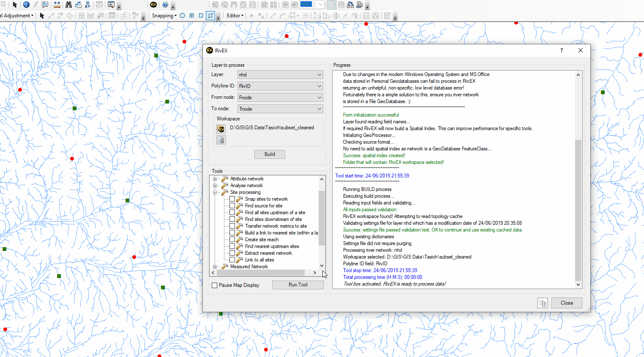Screen dimensions: 644x357
Task: Open the Change Layout icon
Action: pyautogui.click(x=350, y=5)
